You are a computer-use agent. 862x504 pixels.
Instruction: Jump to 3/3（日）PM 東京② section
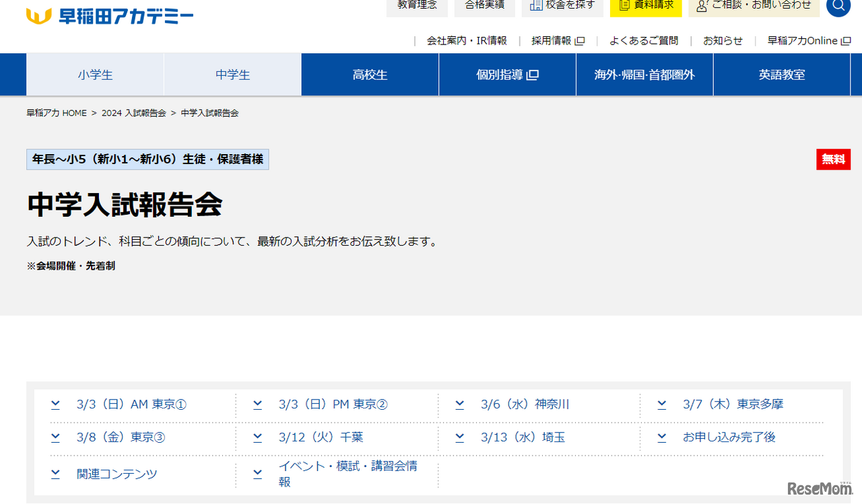click(x=333, y=404)
